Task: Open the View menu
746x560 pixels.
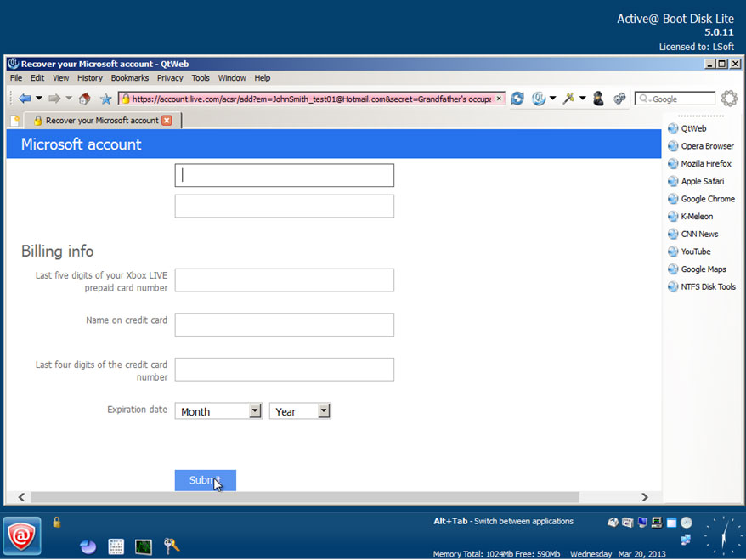Action: pos(60,78)
